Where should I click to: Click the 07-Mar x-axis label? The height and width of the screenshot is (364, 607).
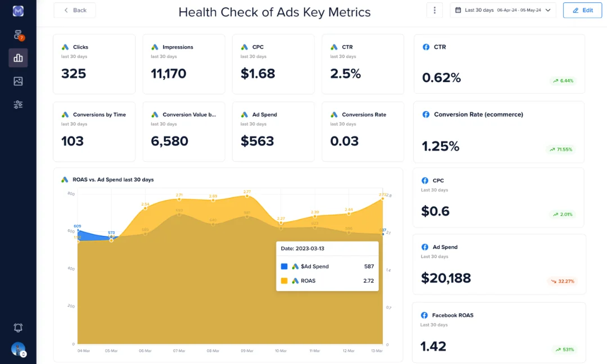point(179,351)
